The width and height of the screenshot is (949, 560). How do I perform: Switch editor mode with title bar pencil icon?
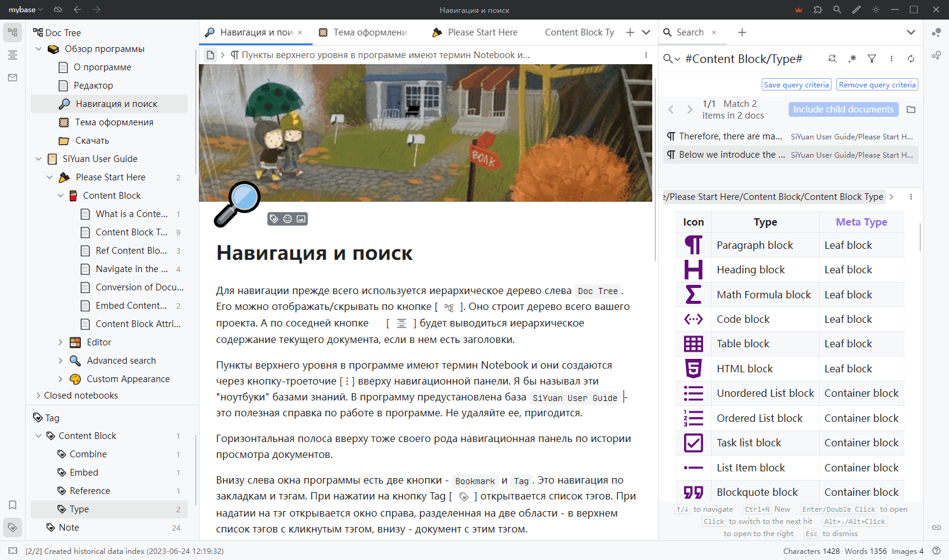pos(857,10)
